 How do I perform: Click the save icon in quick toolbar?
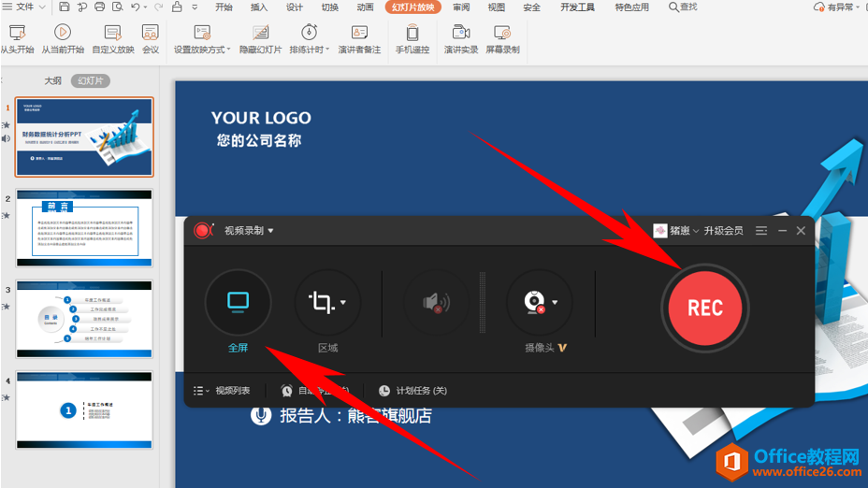[x=65, y=7]
